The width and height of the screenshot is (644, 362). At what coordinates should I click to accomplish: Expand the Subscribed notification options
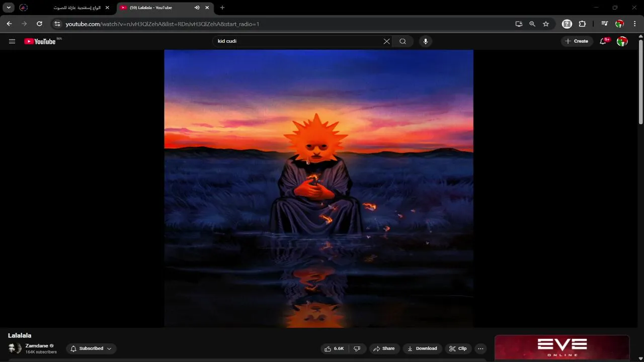pyautogui.click(x=91, y=348)
